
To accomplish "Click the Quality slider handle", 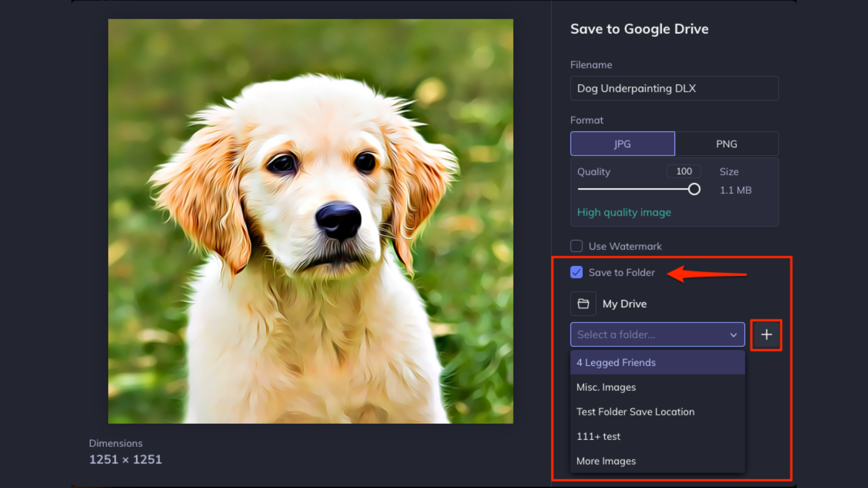I will coord(694,189).
